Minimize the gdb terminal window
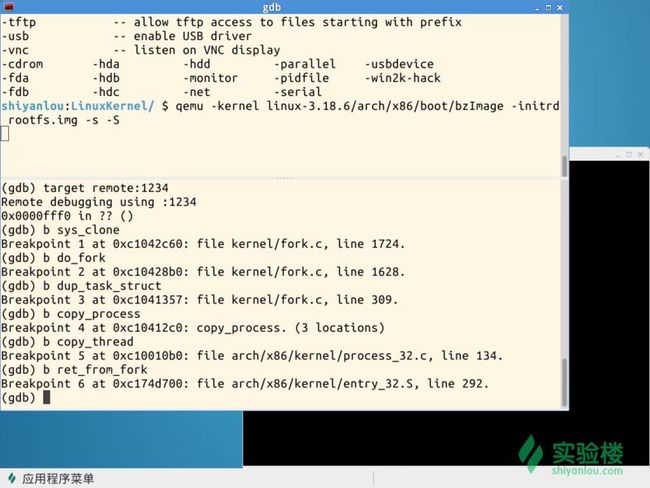The width and height of the screenshot is (650, 488). click(x=537, y=8)
